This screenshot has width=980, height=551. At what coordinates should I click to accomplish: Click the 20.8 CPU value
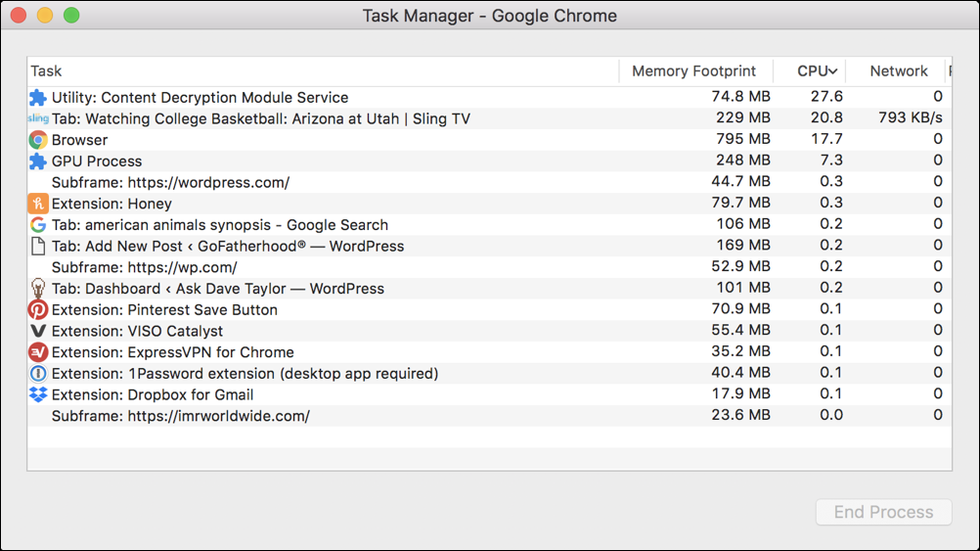826,117
